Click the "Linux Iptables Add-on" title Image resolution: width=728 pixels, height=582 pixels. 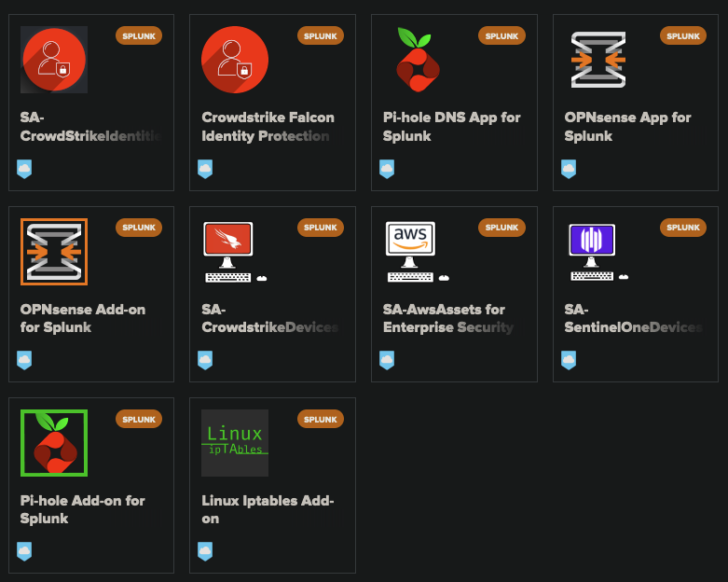pos(268,509)
